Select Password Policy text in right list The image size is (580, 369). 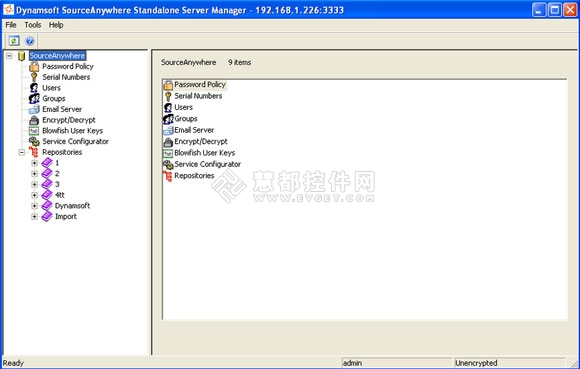[x=200, y=85]
